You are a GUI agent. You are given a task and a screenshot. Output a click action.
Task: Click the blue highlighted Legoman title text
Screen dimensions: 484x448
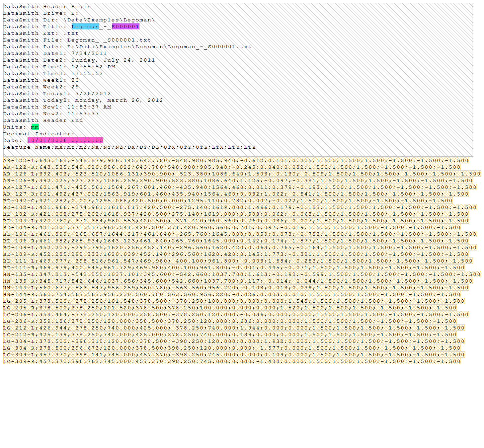coord(85,26)
